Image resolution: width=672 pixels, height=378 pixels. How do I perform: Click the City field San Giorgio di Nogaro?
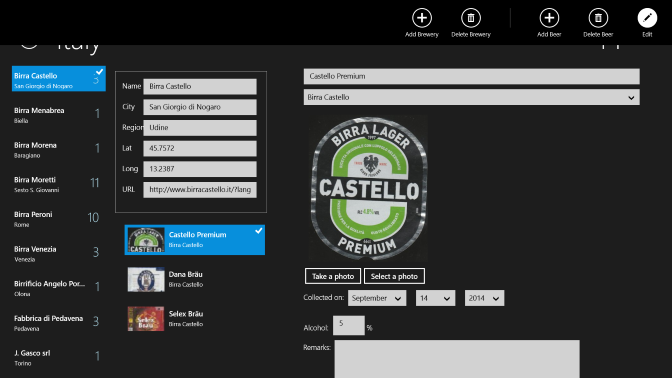200,107
